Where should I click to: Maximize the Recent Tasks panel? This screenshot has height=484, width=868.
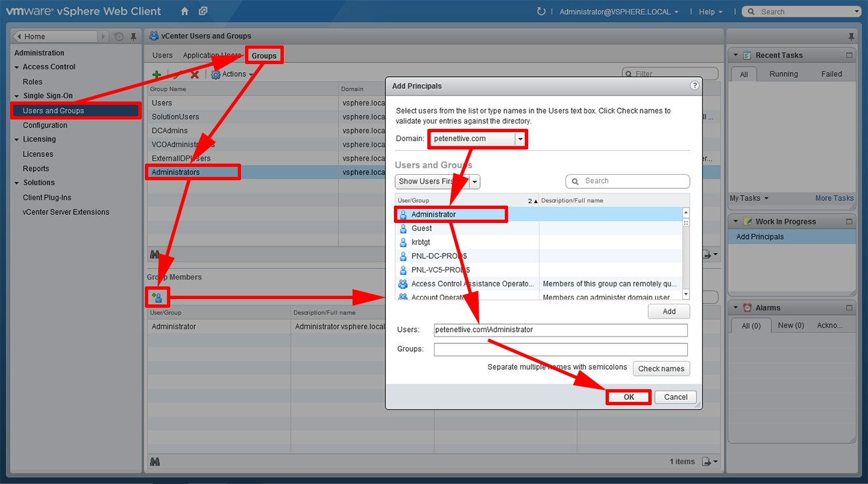coord(849,55)
